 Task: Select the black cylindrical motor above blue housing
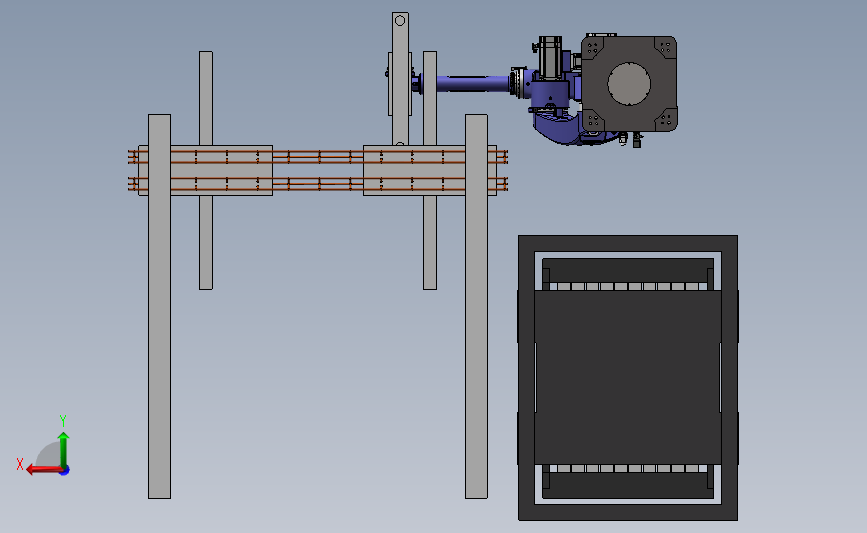point(550,57)
